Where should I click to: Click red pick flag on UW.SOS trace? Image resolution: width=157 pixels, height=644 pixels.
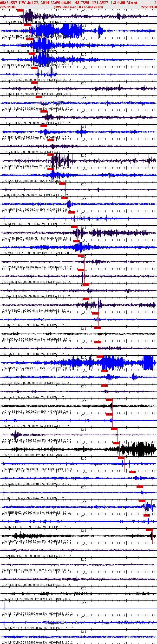132,472
